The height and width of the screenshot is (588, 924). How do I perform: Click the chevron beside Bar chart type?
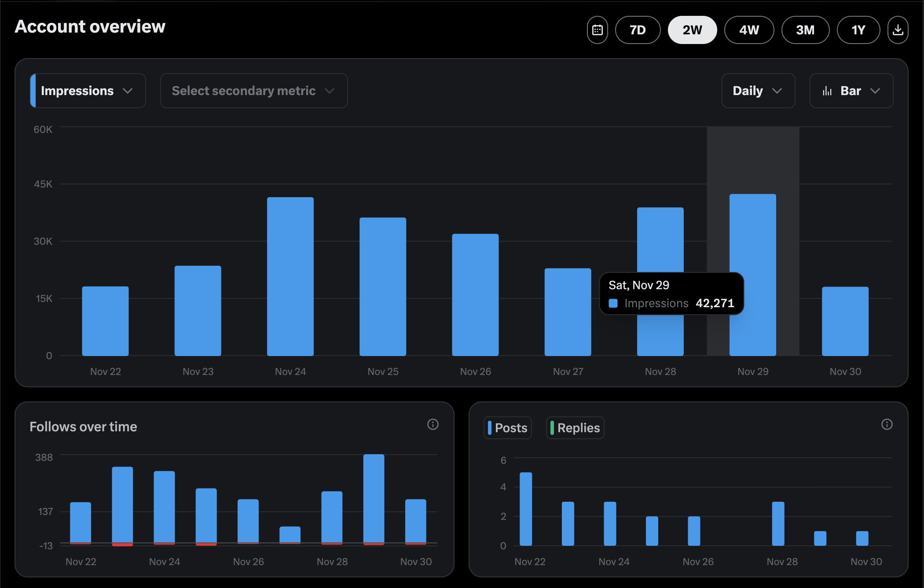click(x=875, y=91)
